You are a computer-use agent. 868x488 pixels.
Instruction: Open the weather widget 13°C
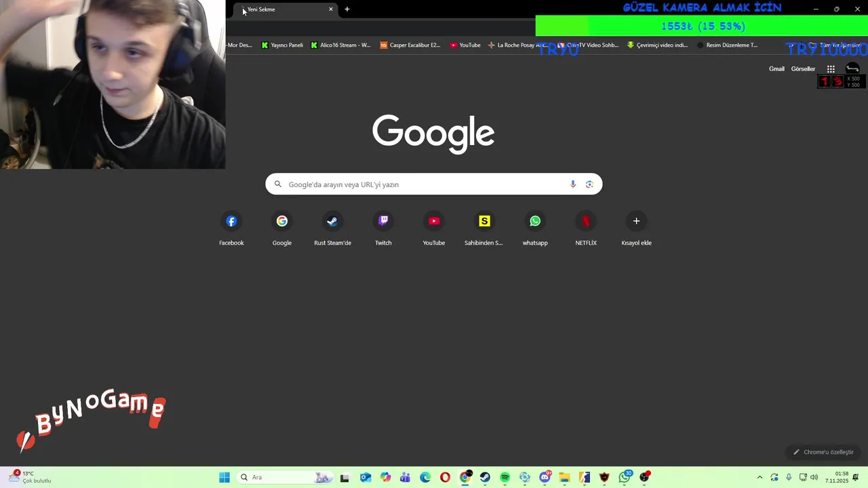point(29,477)
